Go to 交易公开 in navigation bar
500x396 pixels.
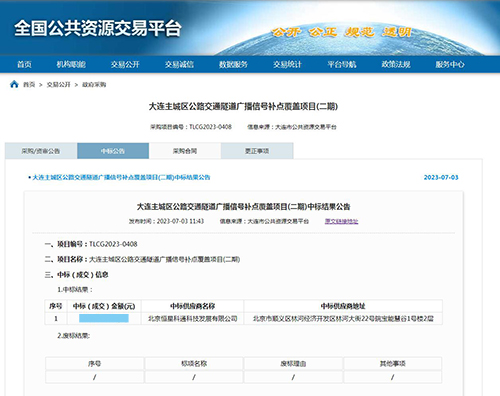tap(125, 64)
